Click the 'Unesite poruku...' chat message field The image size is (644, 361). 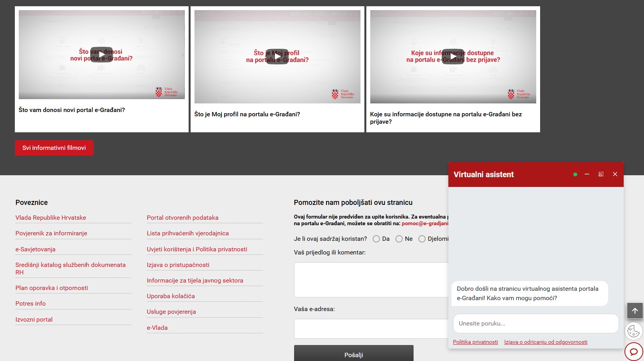(536, 324)
